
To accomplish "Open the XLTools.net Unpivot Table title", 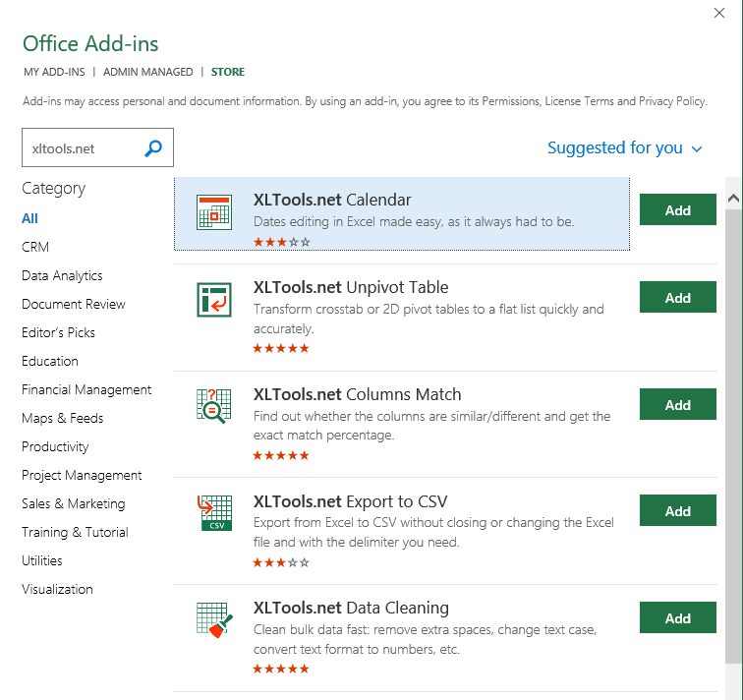I will [x=351, y=288].
